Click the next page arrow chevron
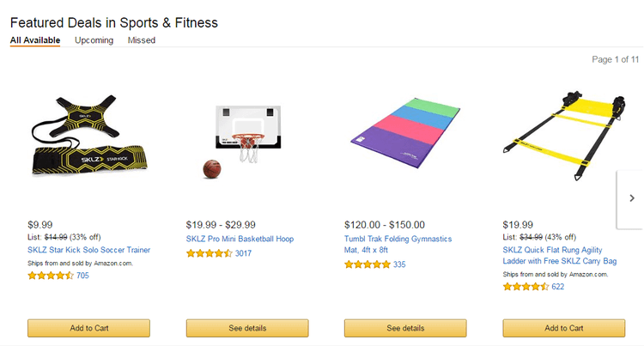644x346 pixels. point(631,198)
